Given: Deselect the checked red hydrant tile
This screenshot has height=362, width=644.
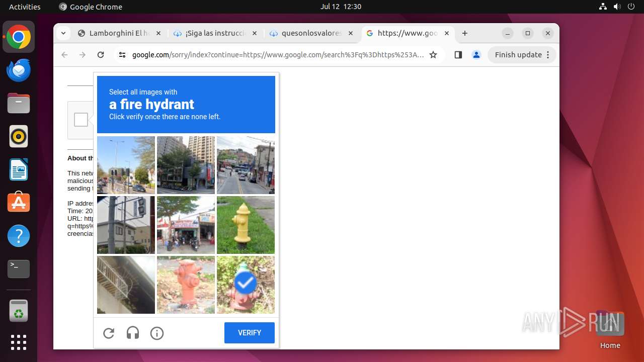Looking at the screenshot, I should [x=246, y=285].
